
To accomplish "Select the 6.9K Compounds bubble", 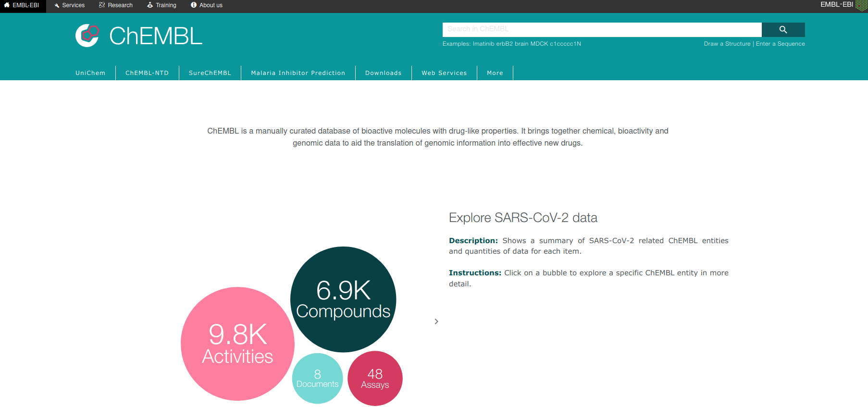I will coord(343,299).
